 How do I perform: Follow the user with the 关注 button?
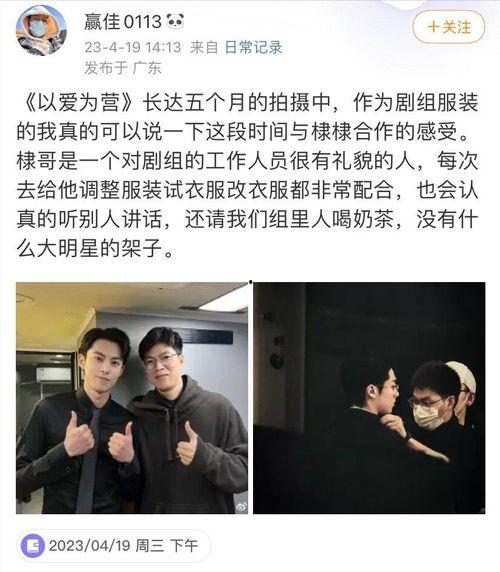click(x=449, y=27)
